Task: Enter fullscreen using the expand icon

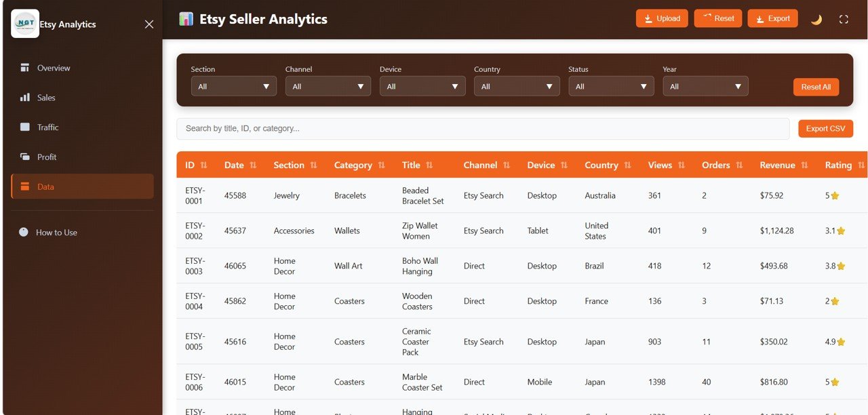Action: [x=843, y=19]
